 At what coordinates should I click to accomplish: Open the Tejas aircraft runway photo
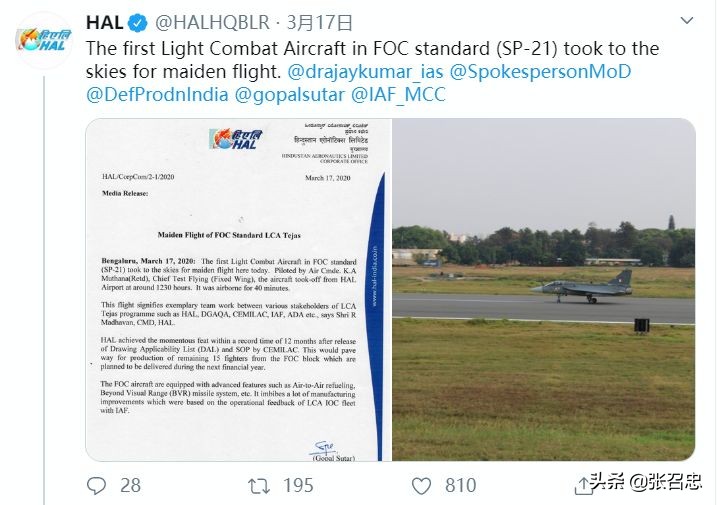(x=543, y=290)
